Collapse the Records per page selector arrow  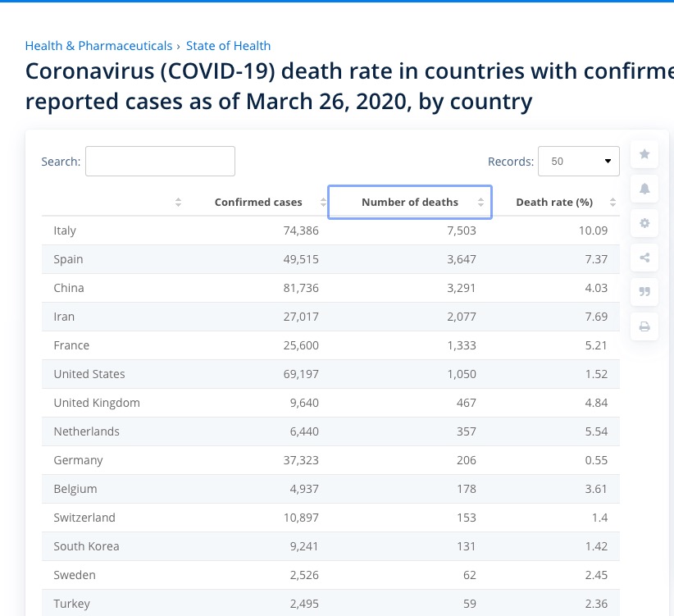tap(608, 161)
